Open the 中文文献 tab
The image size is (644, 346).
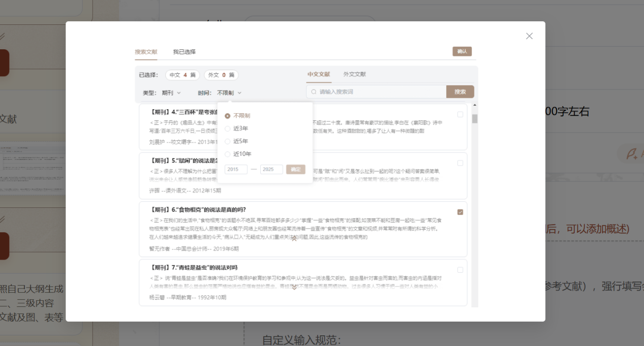point(319,74)
